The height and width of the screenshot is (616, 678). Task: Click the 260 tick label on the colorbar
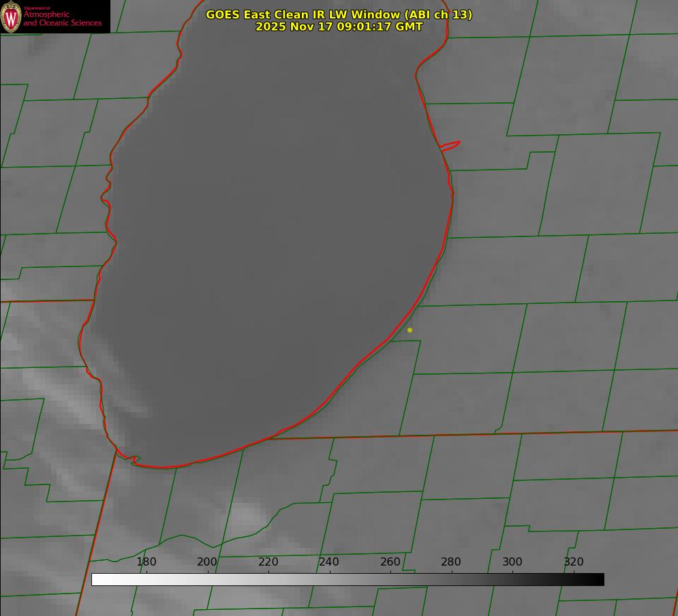coord(390,562)
